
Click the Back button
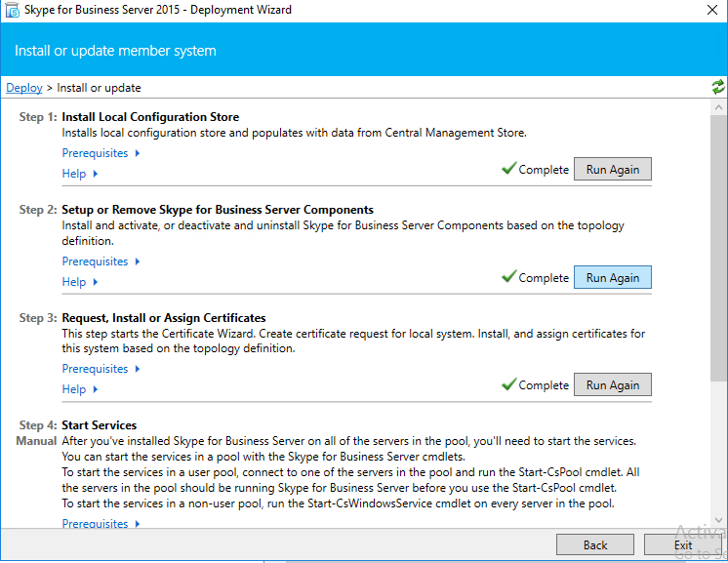595,544
